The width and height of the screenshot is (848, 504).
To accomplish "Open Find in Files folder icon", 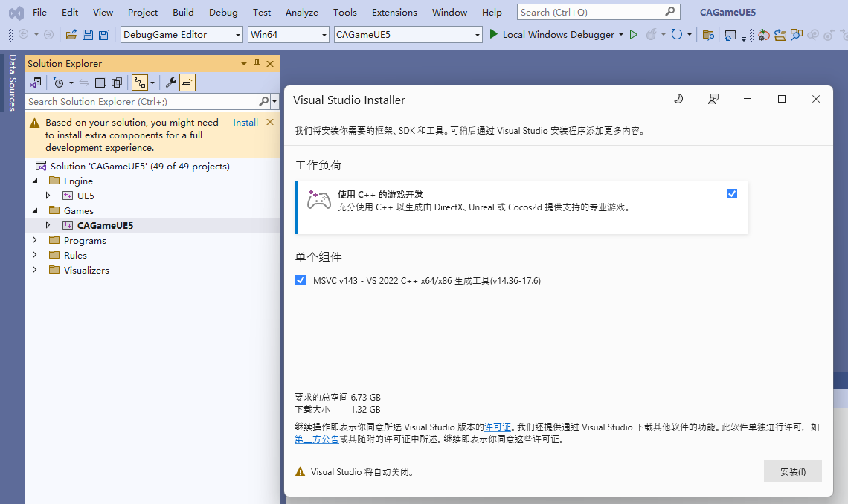I will coord(708,35).
